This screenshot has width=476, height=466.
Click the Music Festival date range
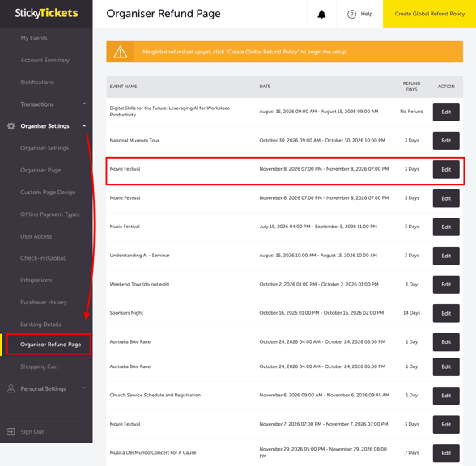coord(318,227)
